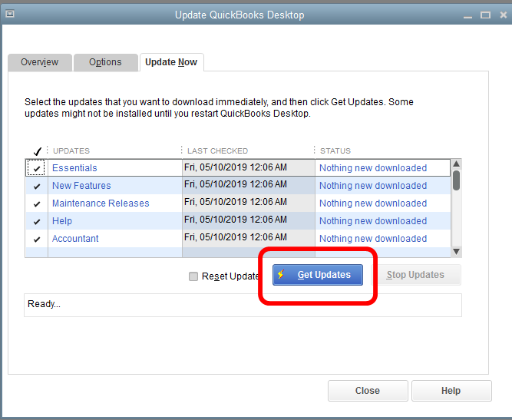Open the Options tab
Viewport: 512px width, 420px height.
tap(105, 62)
